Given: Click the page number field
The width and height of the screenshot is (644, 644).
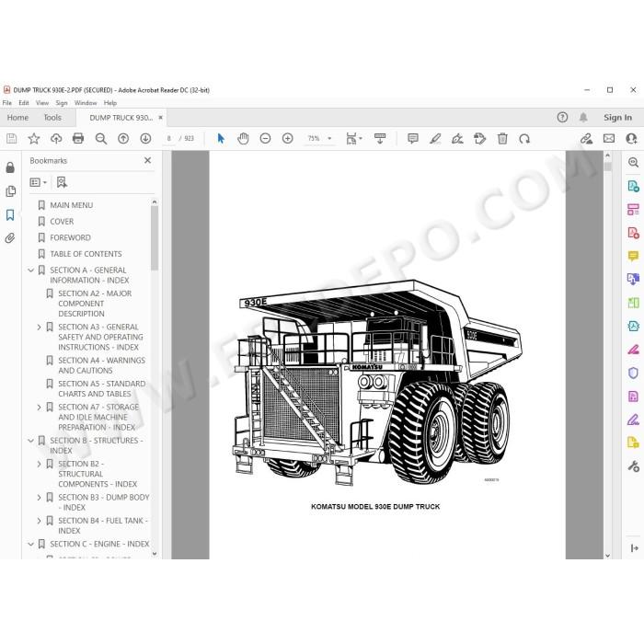Looking at the screenshot, I should point(168,139).
